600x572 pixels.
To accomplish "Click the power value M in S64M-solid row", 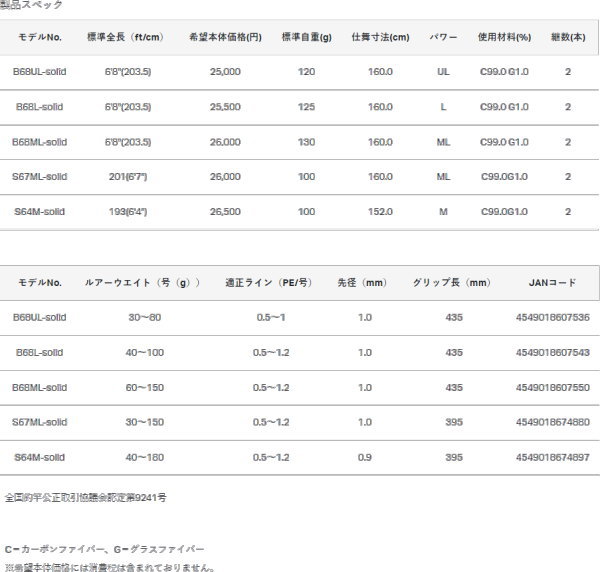I will [443, 212].
